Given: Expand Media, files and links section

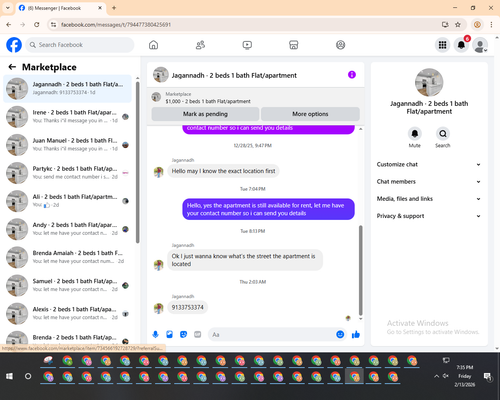Looking at the screenshot, I should [429, 199].
